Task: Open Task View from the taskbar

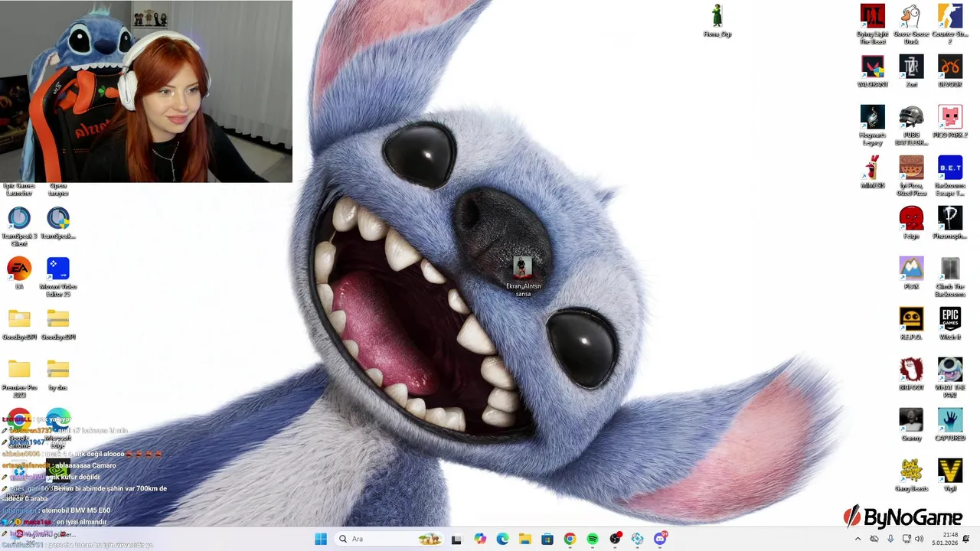Action: click(456, 539)
